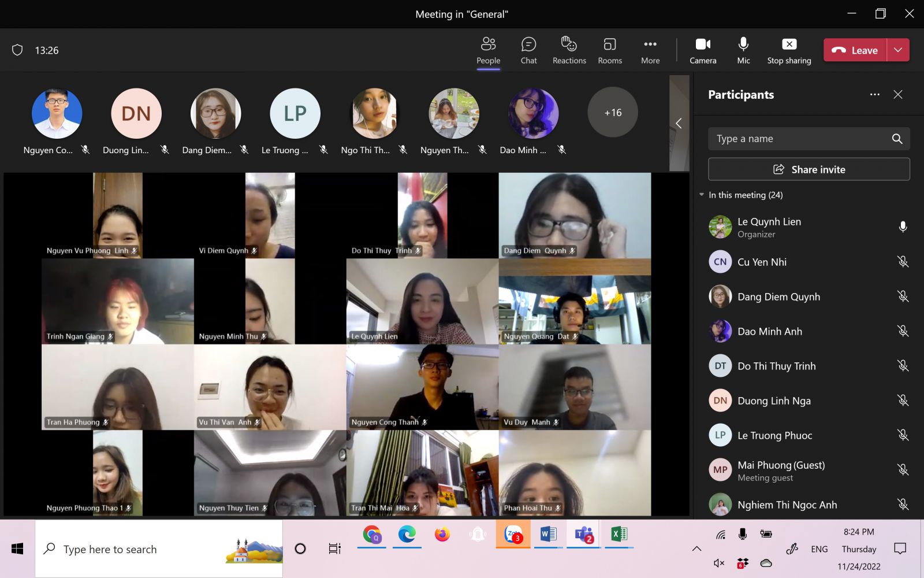924x578 pixels.
Task: Open the Chat panel
Action: click(528, 50)
